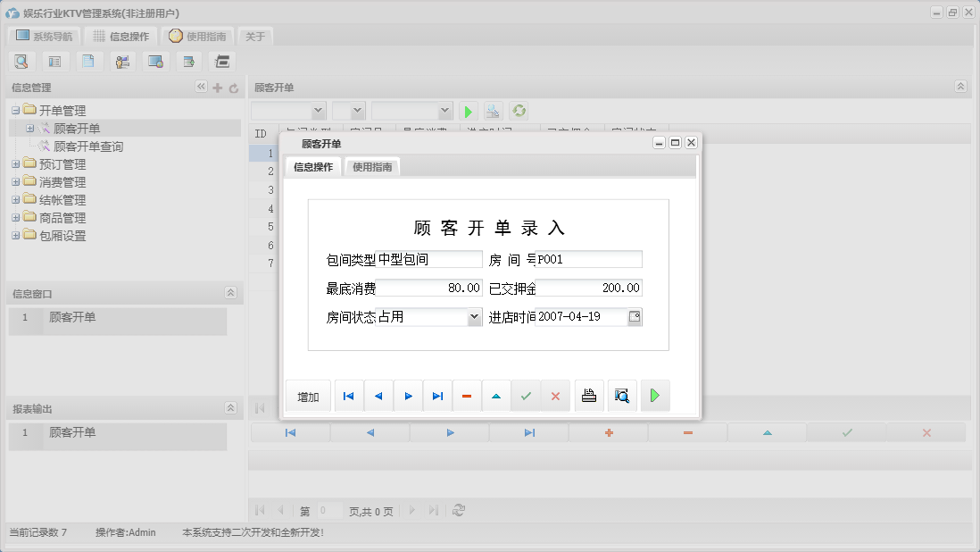Open print preview in the 顾客开单 dialog
980x552 pixels.
point(621,395)
